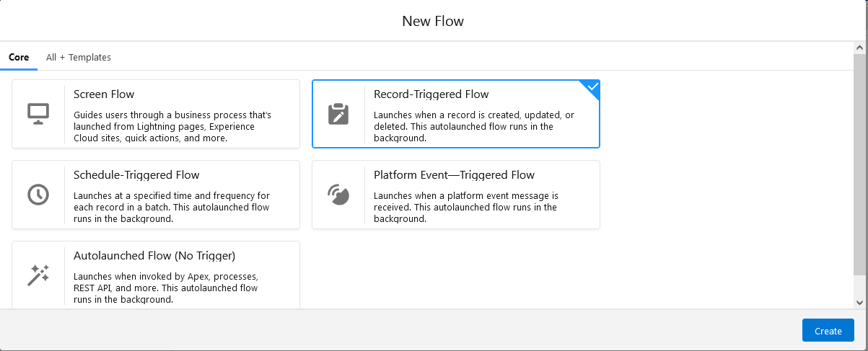
Task: Click the Autolaunched Flow magic wand icon
Action: pyautogui.click(x=38, y=275)
